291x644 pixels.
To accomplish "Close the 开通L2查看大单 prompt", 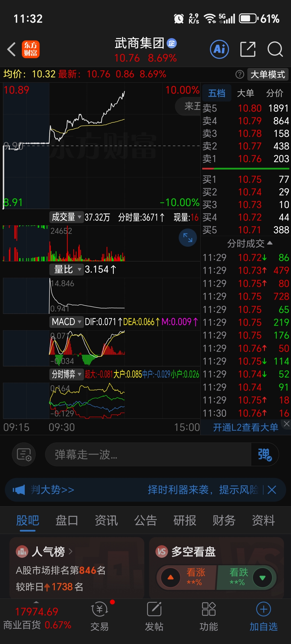I will click(286, 424).
